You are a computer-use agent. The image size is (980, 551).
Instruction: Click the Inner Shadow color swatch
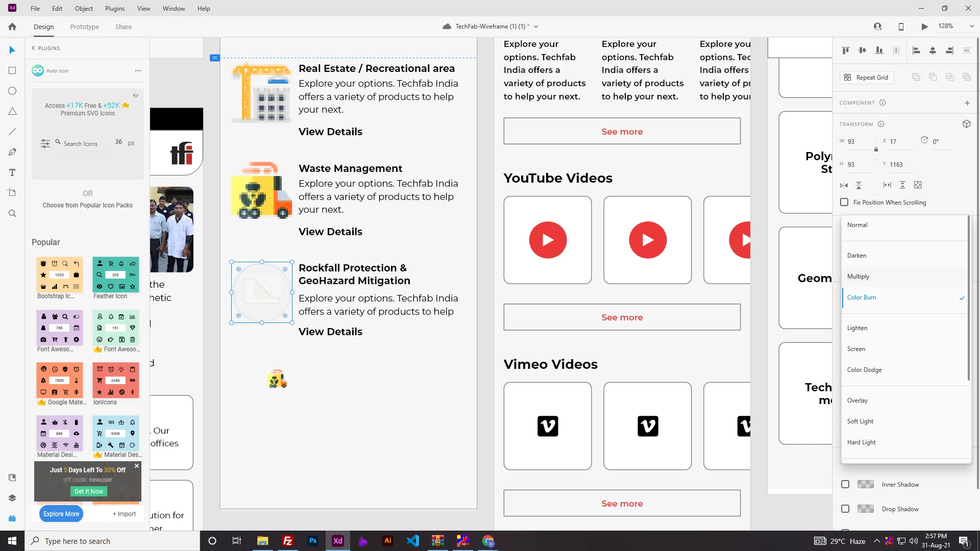pyautogui.click(x=865, y=484)
